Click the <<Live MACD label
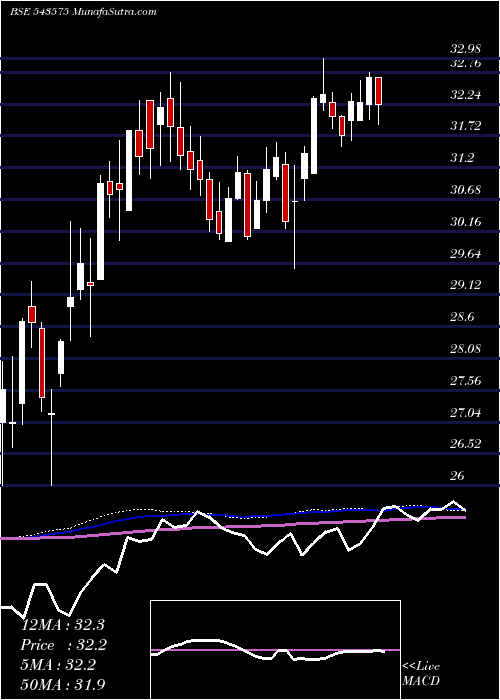Screen dimensions: 500x700 click(x=421, y=674)
